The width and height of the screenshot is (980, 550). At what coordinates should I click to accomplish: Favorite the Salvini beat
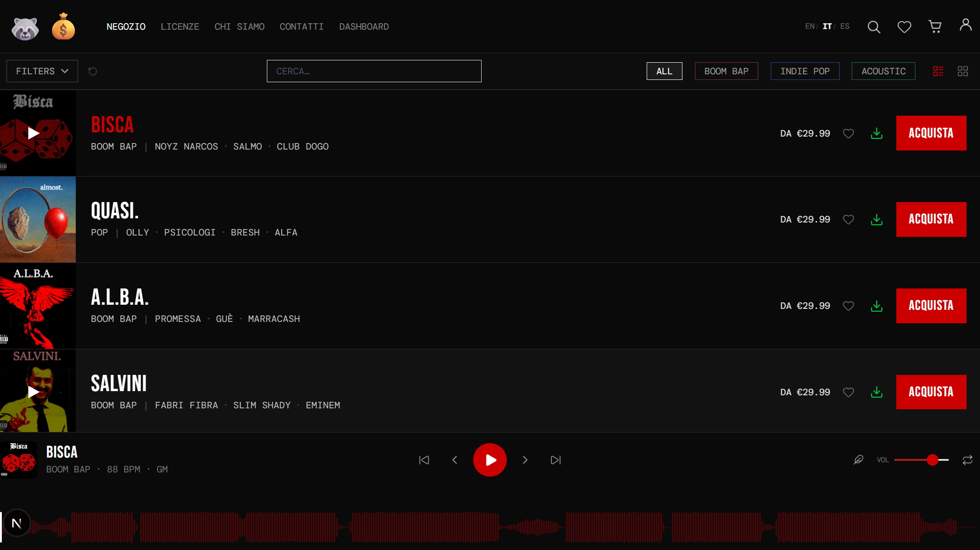[848, 393]
